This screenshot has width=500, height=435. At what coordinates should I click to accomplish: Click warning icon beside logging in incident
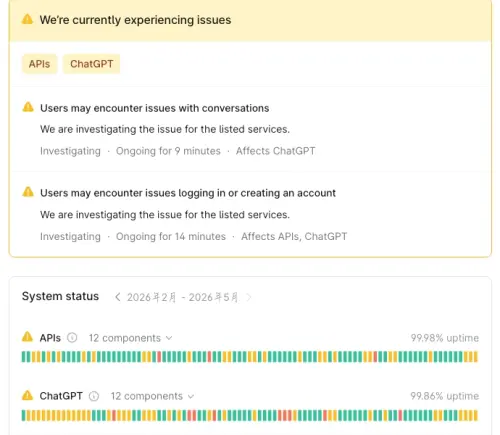coord(28,192)
